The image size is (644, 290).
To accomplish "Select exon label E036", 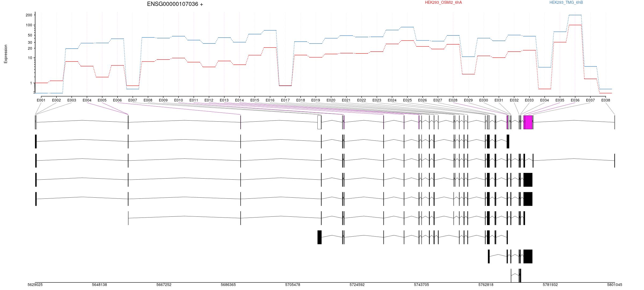I will [575, 100].
